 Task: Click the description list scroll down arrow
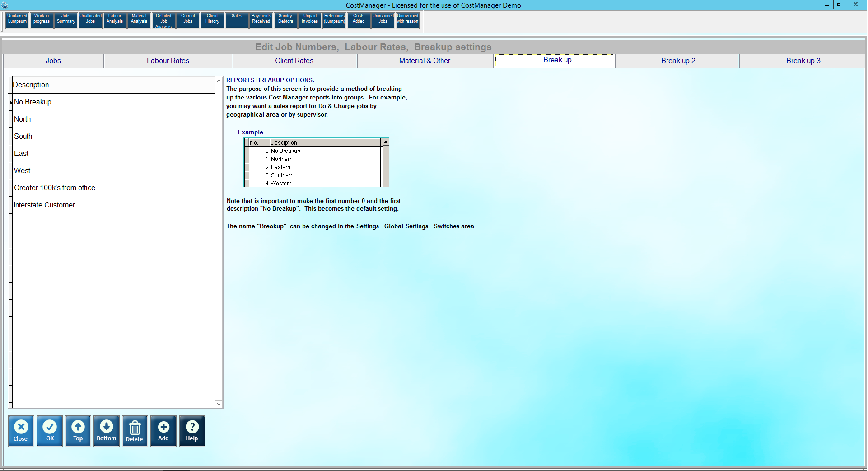click(x=219, y=404)
